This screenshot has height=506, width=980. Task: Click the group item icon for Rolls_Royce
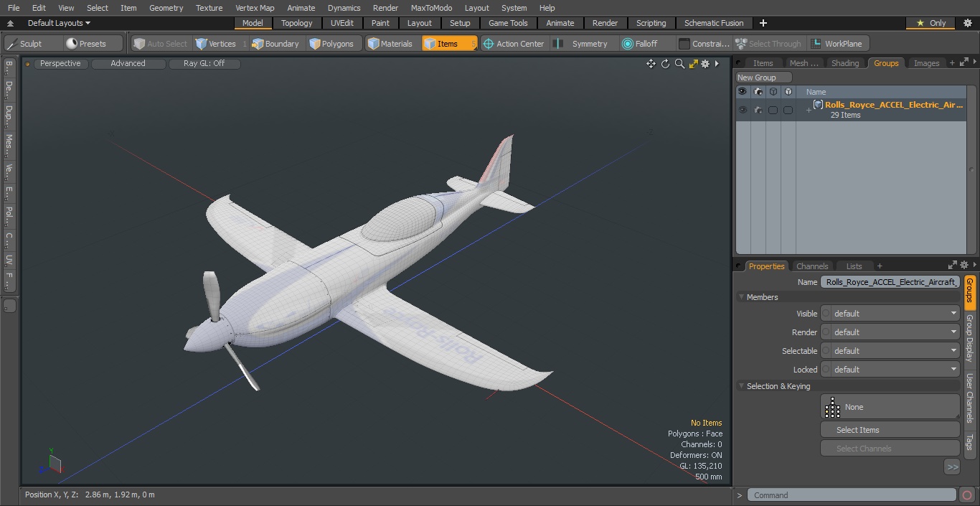[818, 105]
